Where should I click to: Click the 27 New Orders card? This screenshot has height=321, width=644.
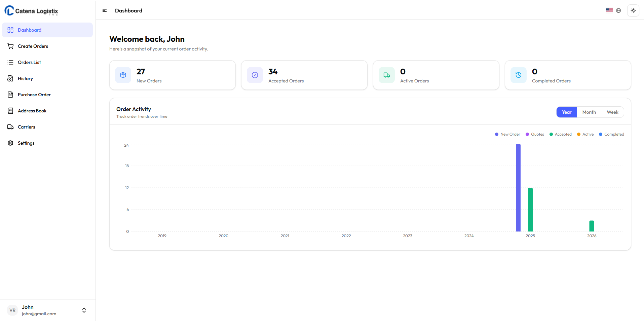[x=173, y=75]
